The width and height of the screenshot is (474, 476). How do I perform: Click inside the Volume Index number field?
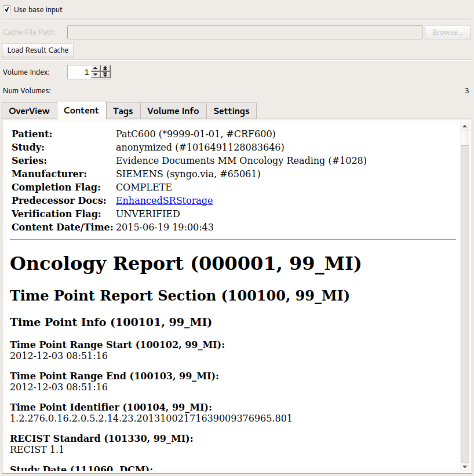coord(79,72)
